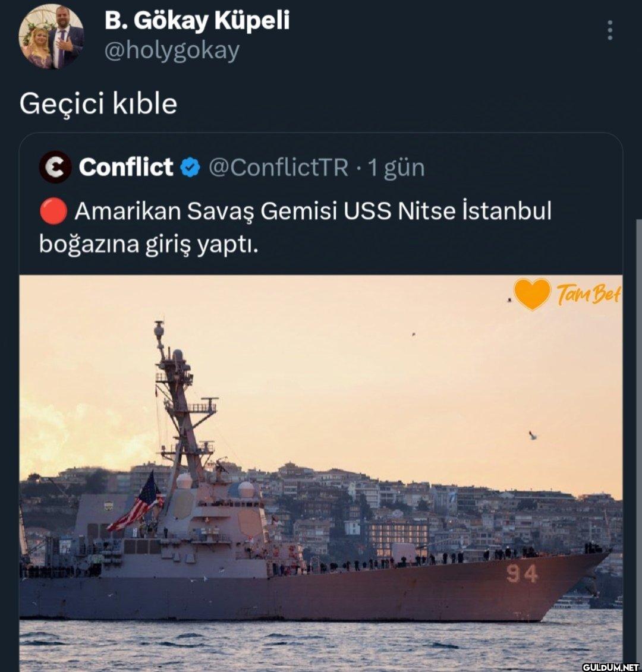Image resolution: width=642 pixels, height=672 pixels.
Task: Open quoted tweet text about USS Nitse
Action: click(x=295, y=228)
